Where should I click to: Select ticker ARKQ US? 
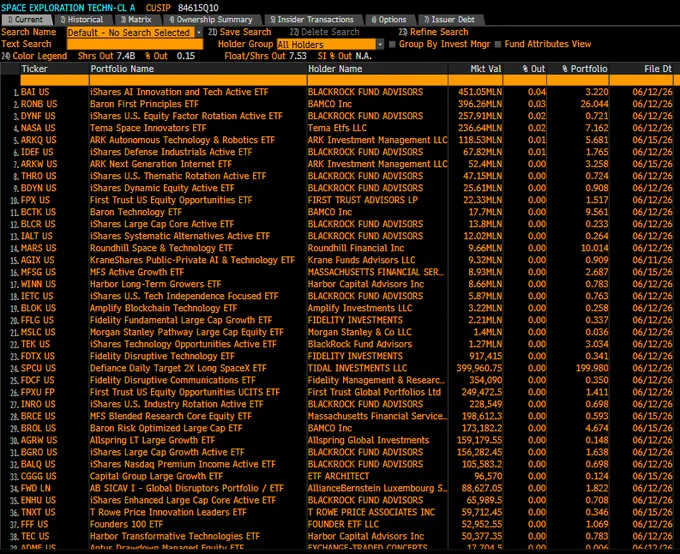[39, 140]
